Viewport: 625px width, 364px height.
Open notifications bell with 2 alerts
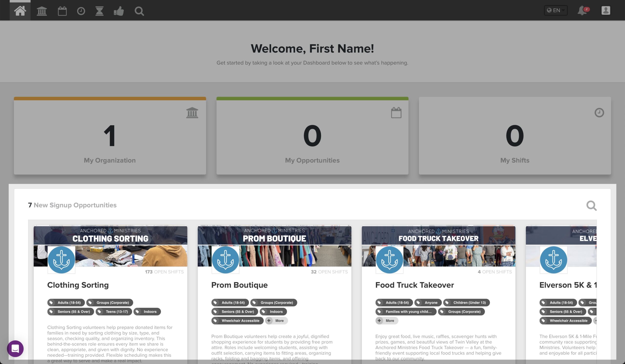tap(582, 11)
